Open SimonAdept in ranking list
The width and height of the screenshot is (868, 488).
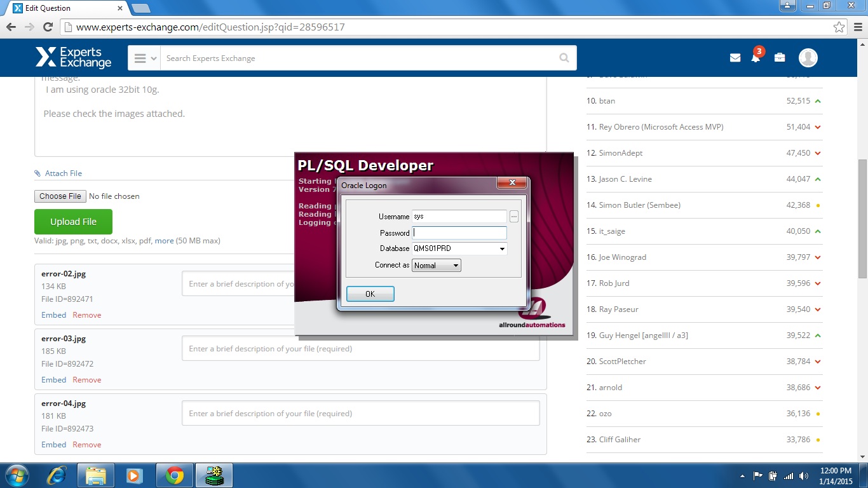(x=621, y=153)
